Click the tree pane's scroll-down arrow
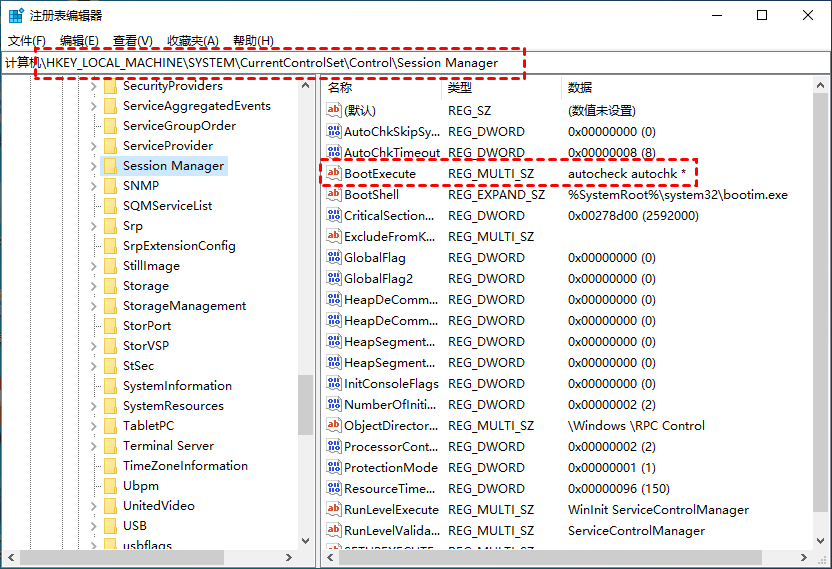This screenshot has width=832, height=569. [x=305, y=541]
